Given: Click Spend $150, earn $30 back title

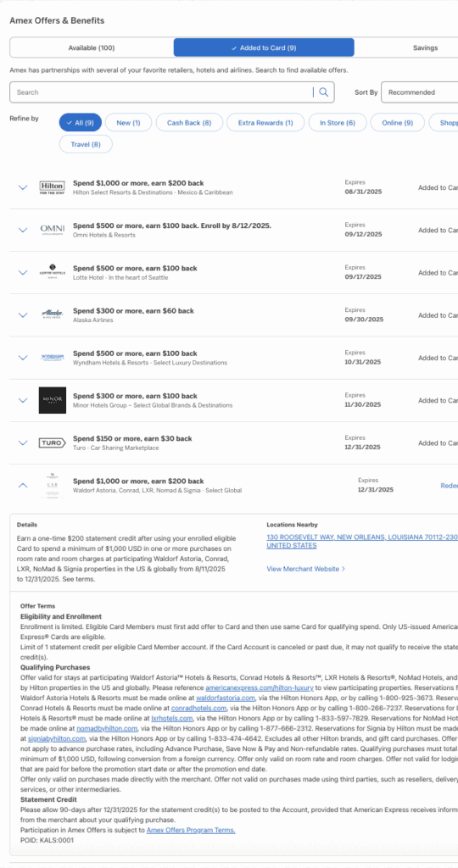Looking at the screenshot, I should (x=132, y=438).
